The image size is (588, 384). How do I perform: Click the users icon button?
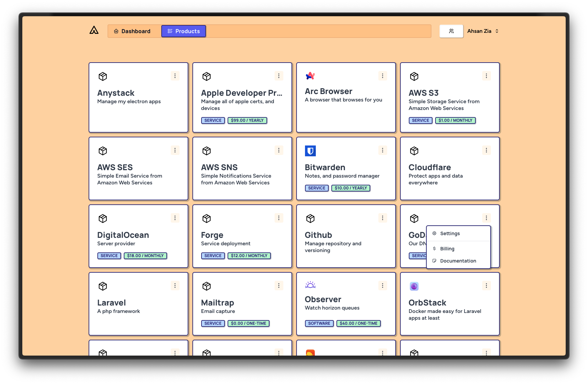click(x=451, y=31)
